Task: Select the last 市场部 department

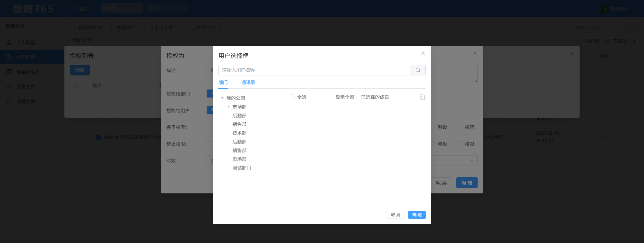Action: (x=239, y=159)
